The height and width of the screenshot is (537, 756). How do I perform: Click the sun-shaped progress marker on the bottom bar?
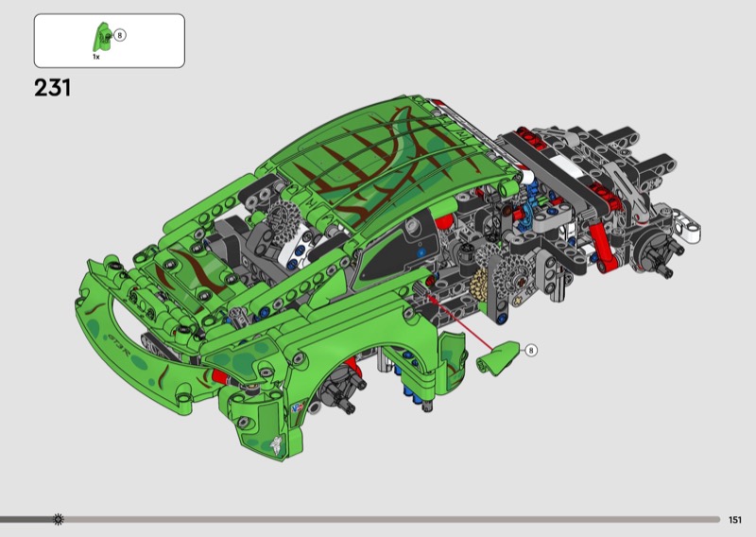point(59,519)
